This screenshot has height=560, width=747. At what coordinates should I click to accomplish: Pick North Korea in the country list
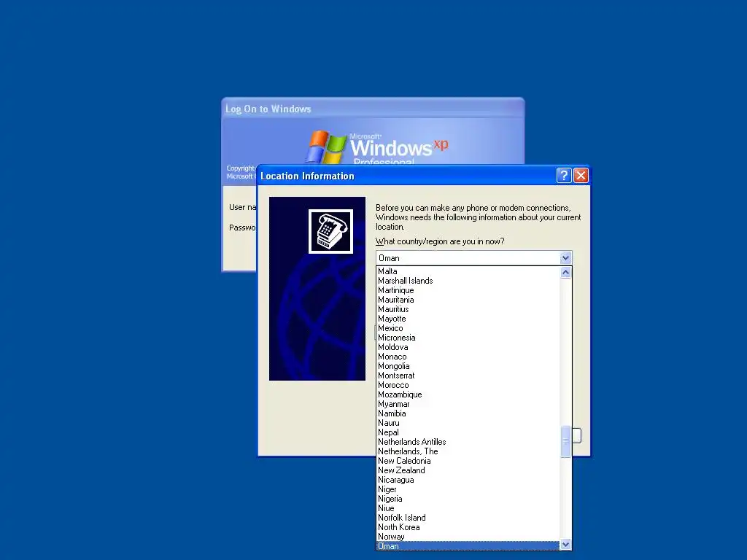pos(468,527)
